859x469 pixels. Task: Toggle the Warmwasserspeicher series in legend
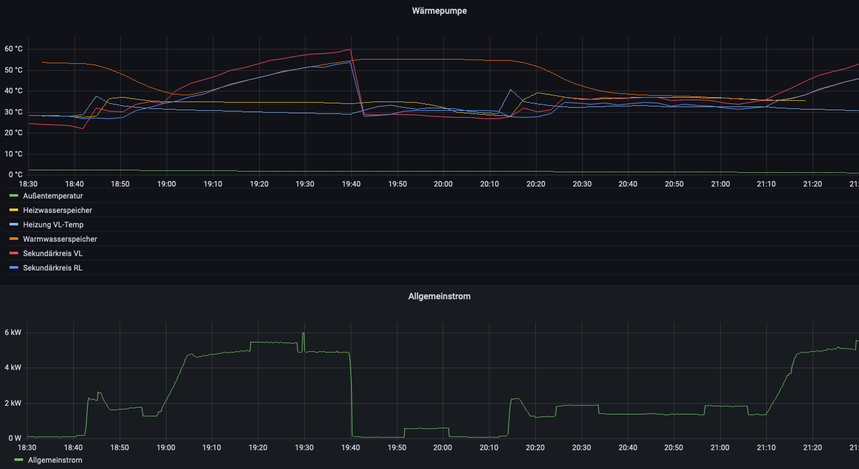60,239
